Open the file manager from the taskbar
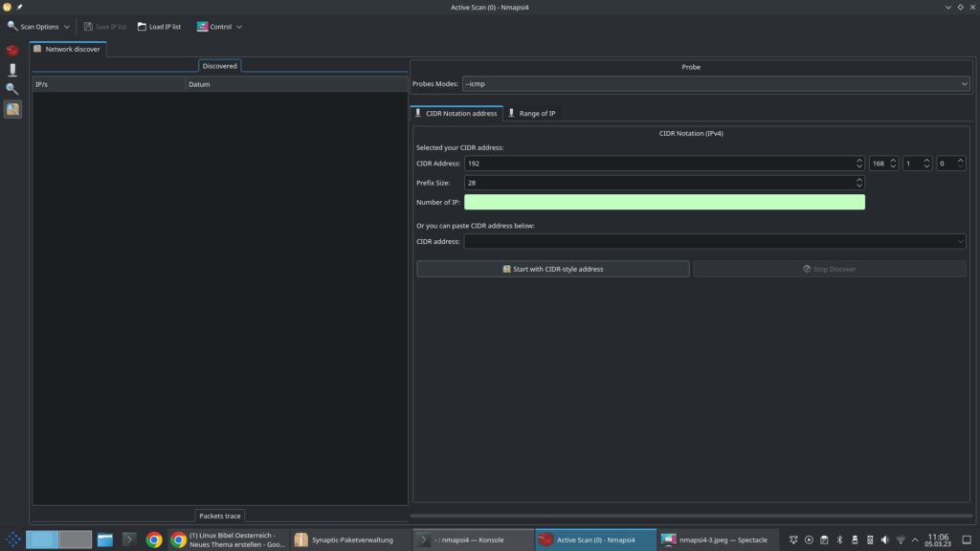 (105, 540)
